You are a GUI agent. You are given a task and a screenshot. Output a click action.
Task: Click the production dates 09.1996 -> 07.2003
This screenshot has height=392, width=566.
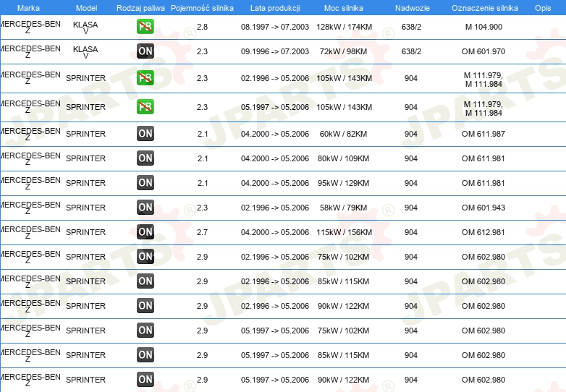point(275,51)
